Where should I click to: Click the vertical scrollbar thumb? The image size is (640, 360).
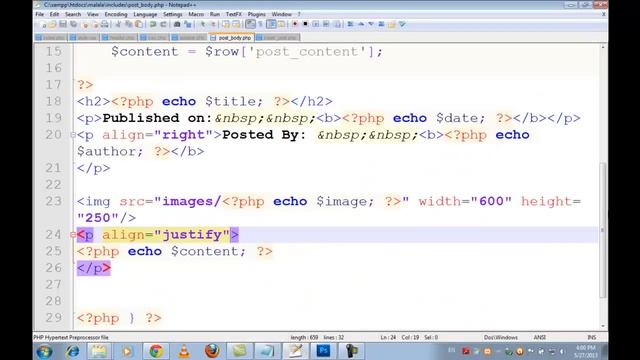pyautogui.click(x=603, y=230)
